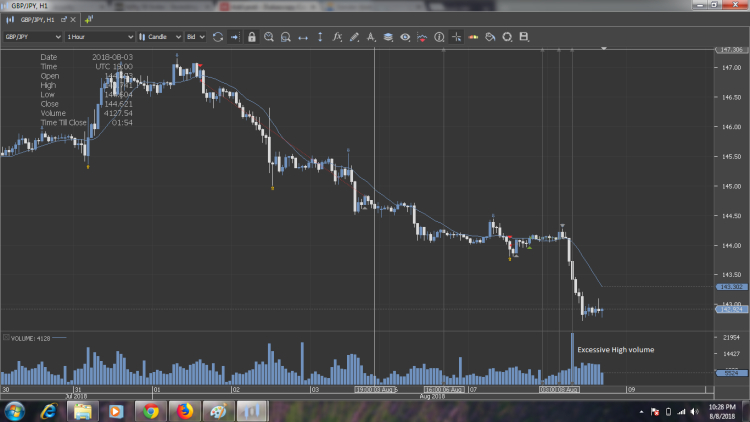Click the volume axis value tag
Image resolution: width=750 pixels, height=422 pixels.
731,373
